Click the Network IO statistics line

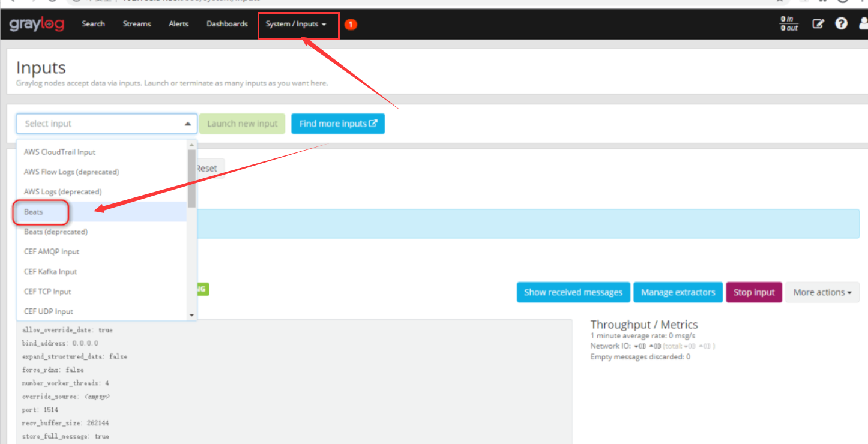tap(653, 346)
